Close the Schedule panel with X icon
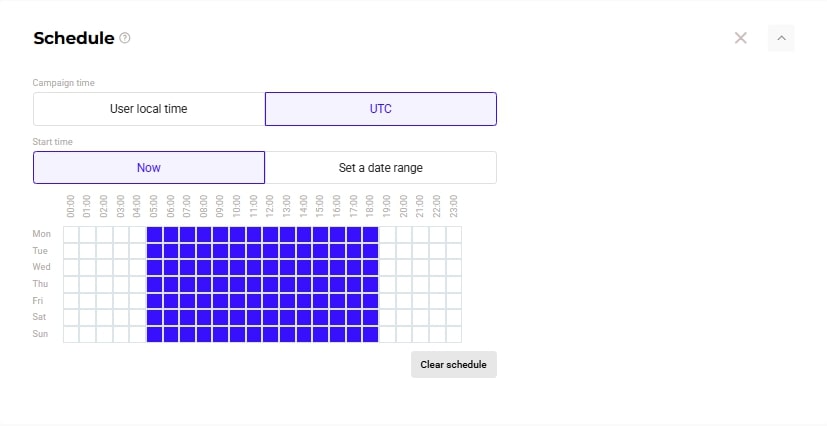This screenshot has height=426, width=827. click(x=741, y=38)
